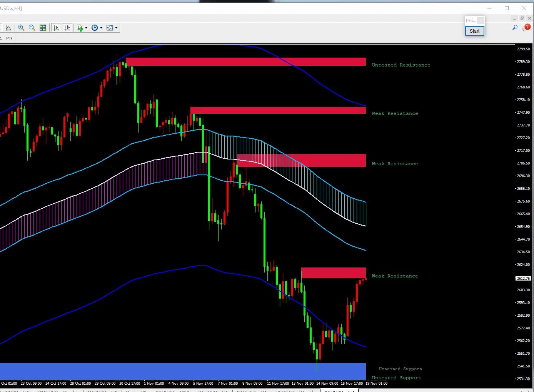534x392 pixels.
Task: Click the add Indicators icon with the green plus
Action: point(80,28)
